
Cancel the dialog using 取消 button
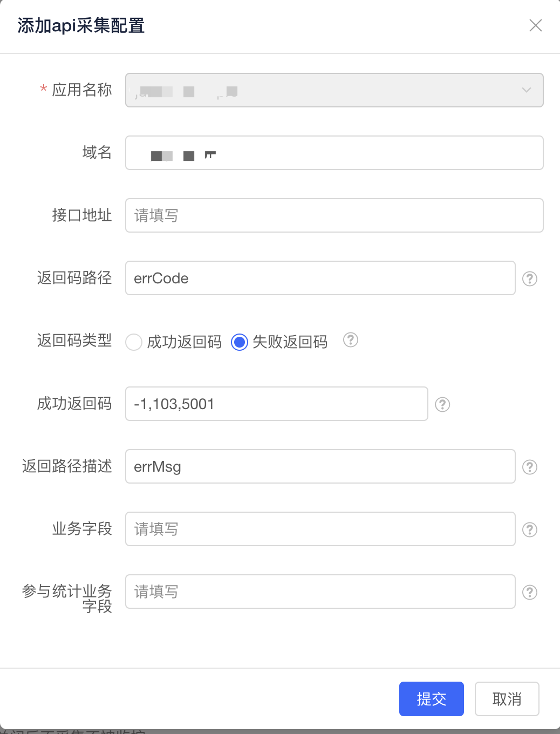point(507,698)
